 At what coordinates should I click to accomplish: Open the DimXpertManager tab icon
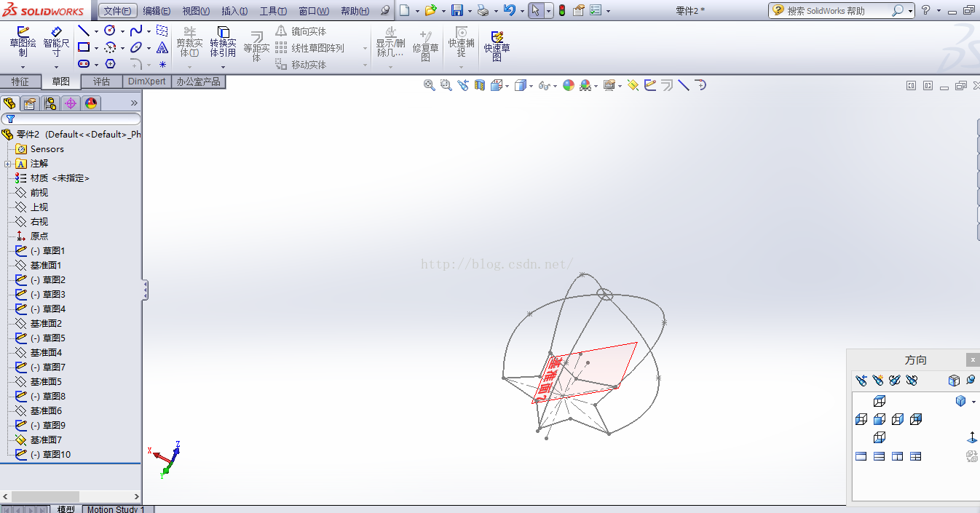pos(70,103)
